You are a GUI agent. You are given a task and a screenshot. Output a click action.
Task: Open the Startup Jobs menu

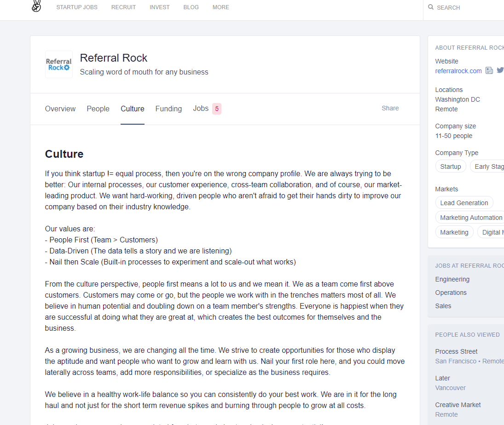[x=77, y=7]
